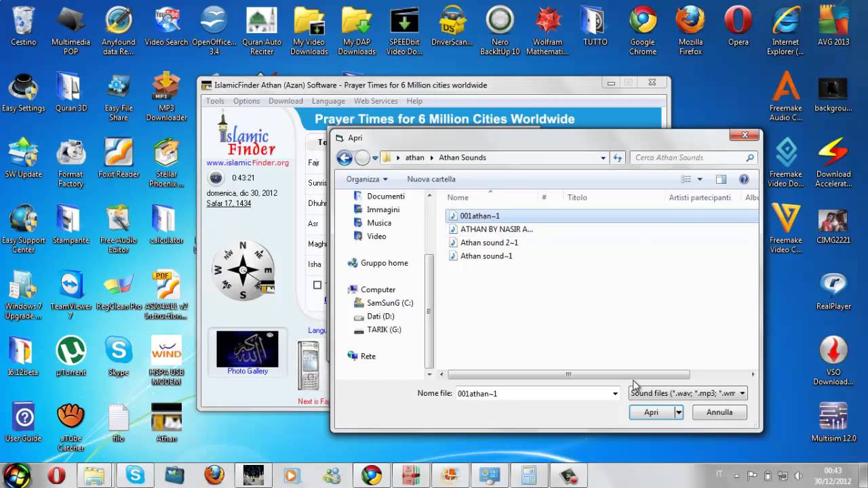The width and height of the screenshot is (868, 488).
Task: Open Options menu in Athan window
Action: click(246, 101)
